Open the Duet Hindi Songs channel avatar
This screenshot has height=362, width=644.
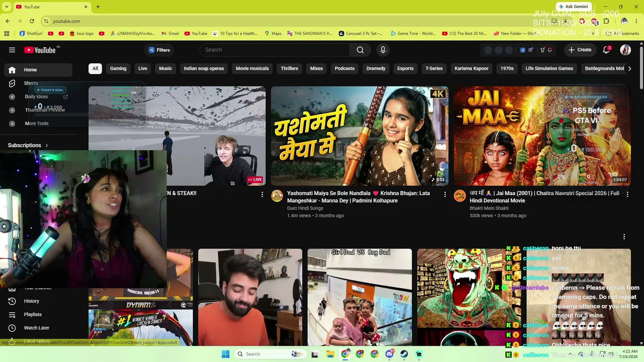pyautogui.click(x=277, y=196)
